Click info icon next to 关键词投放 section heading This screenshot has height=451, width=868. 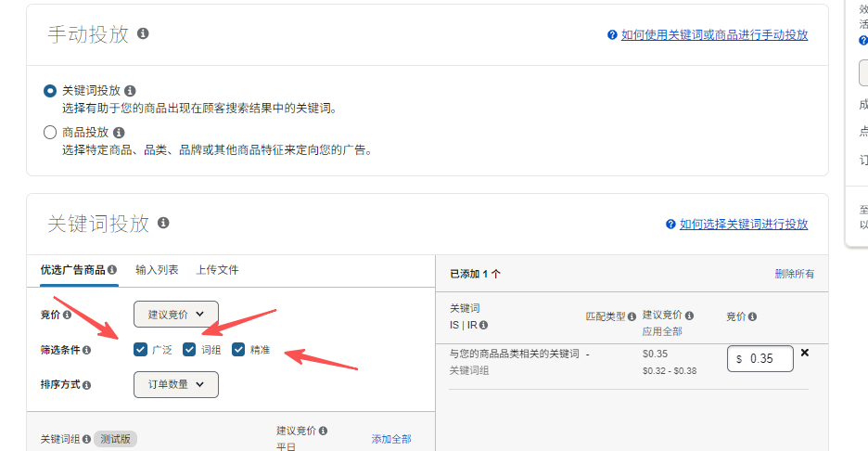(x=163, y=224)
